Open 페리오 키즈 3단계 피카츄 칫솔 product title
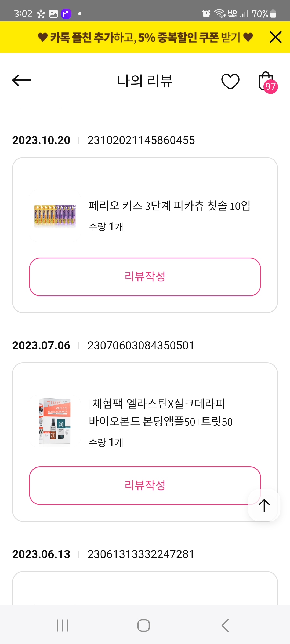Screen dimensions: 290x644 point(169,206)
